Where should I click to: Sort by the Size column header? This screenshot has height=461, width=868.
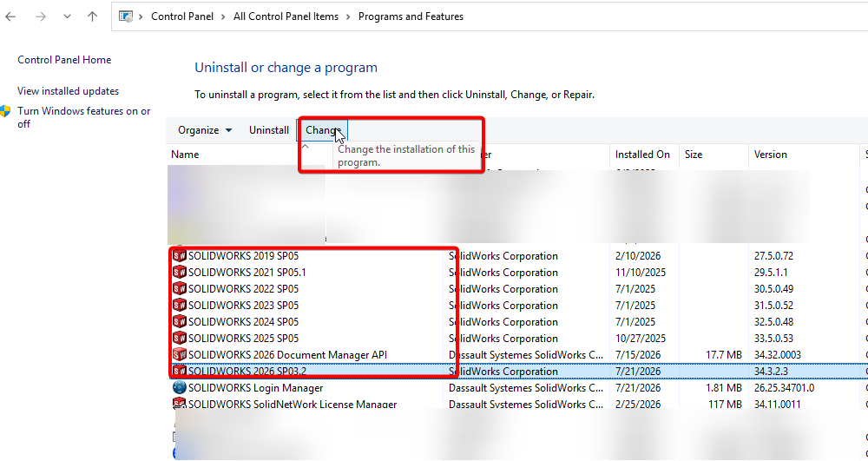coord(693,155)
